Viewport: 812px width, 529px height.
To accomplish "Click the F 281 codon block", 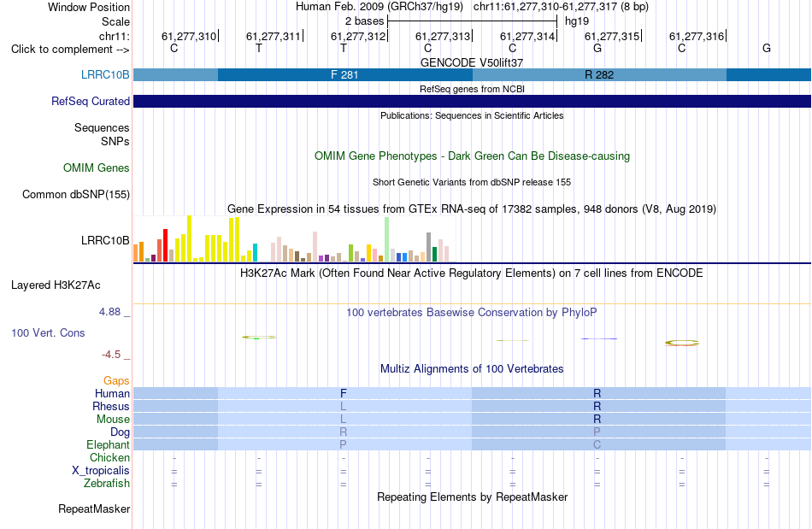I will pyautogui.click(x=345, y=74).
